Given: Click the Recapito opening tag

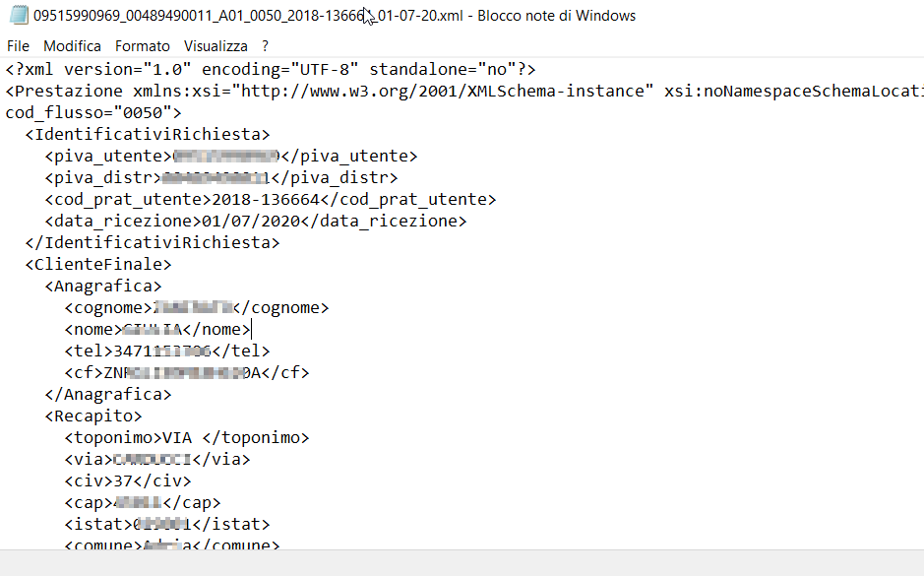Looking at the screenshot, I should click(x=93, y=416).
